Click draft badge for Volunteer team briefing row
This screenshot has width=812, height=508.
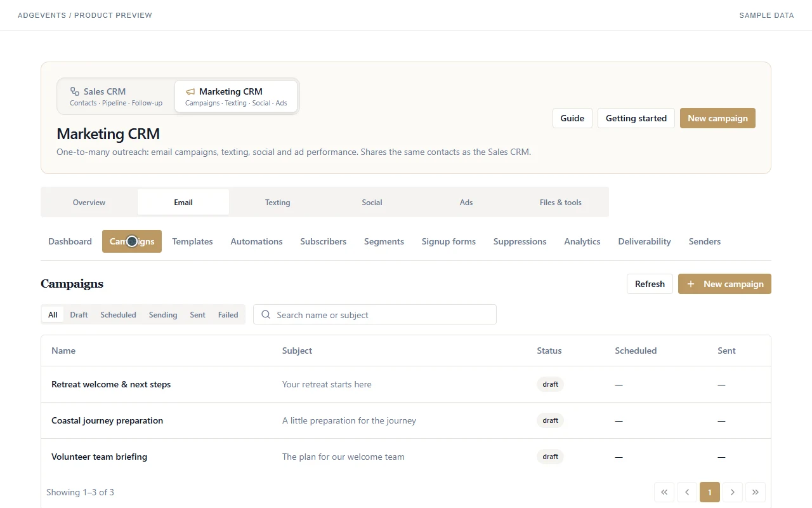pos(550,457)
